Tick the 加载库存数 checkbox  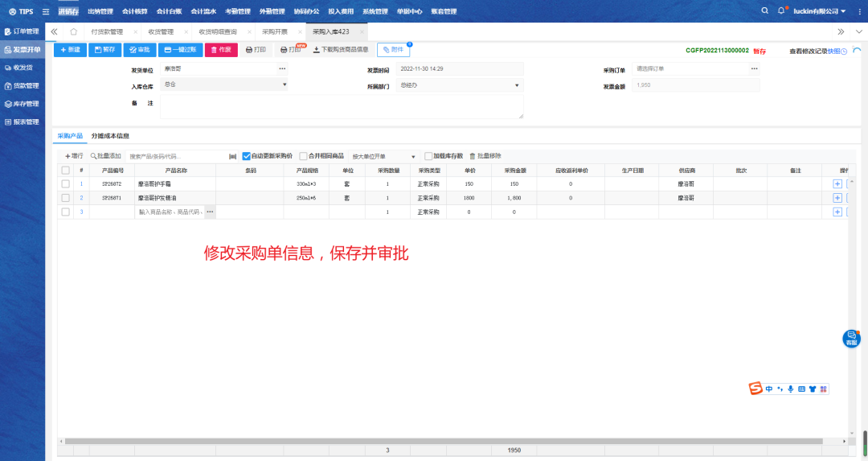coord(428,156)
